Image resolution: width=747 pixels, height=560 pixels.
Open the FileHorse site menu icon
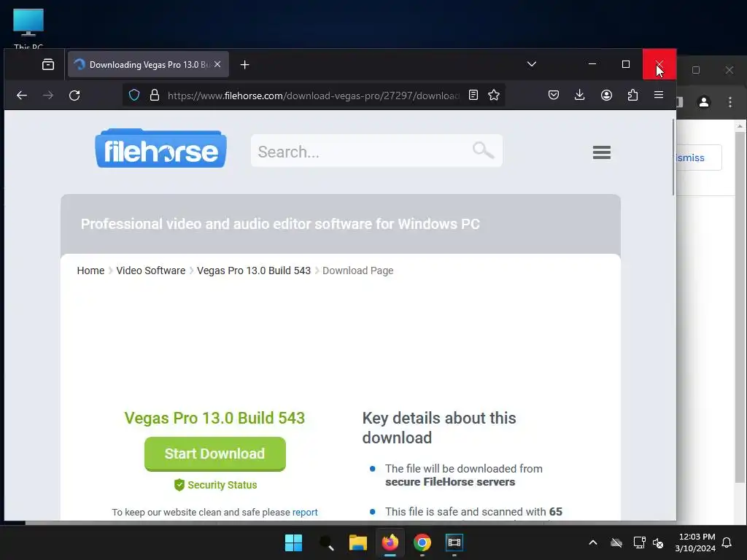tap(602, 152)
